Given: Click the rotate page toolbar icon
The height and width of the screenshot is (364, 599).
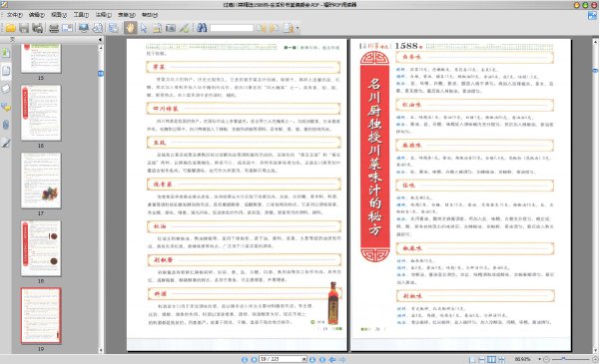Looking at the screenshot, I should pos(98,28).
